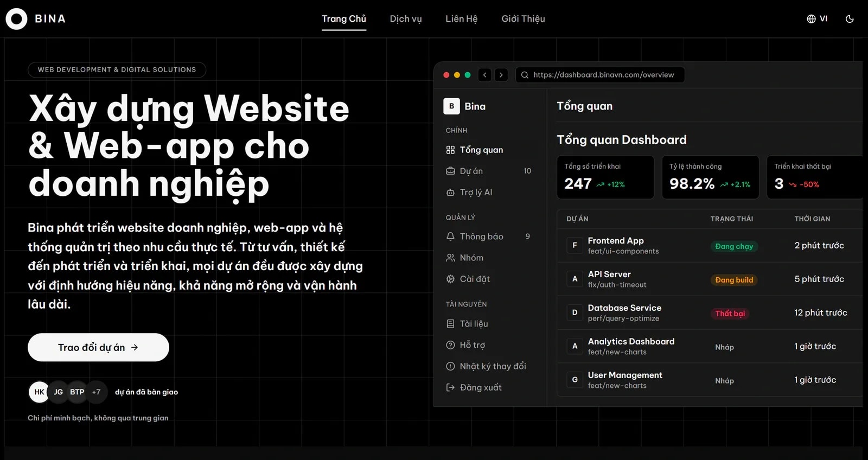Click the HK avatar circle
This screenshot has height=460, width=868.
click(39, 392)
